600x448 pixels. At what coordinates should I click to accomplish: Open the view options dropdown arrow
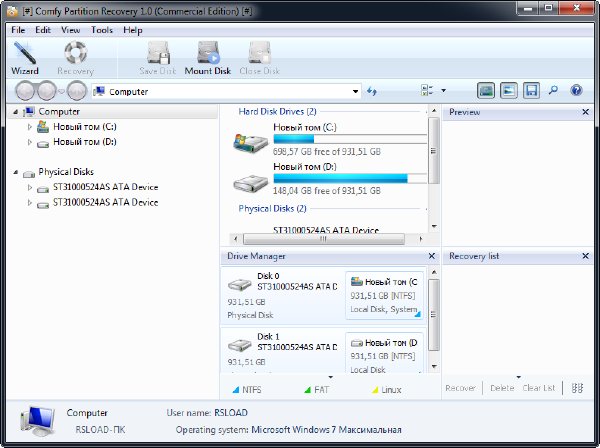[x=443, y=91]
